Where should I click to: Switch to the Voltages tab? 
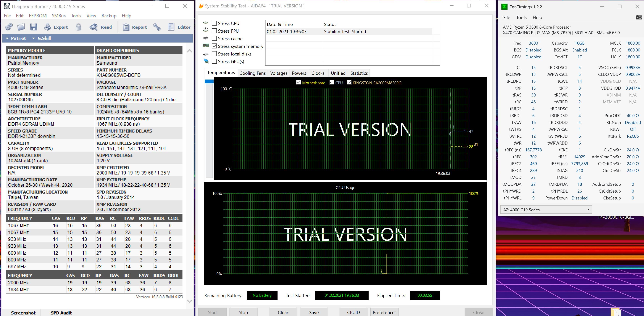(279, 73)
